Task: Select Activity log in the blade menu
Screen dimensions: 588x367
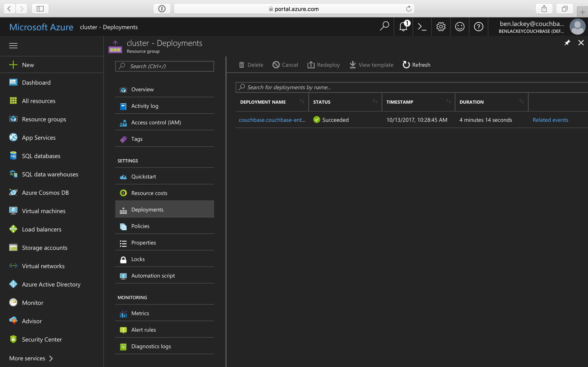Action: pyautogui.click(x=145, y=106)
